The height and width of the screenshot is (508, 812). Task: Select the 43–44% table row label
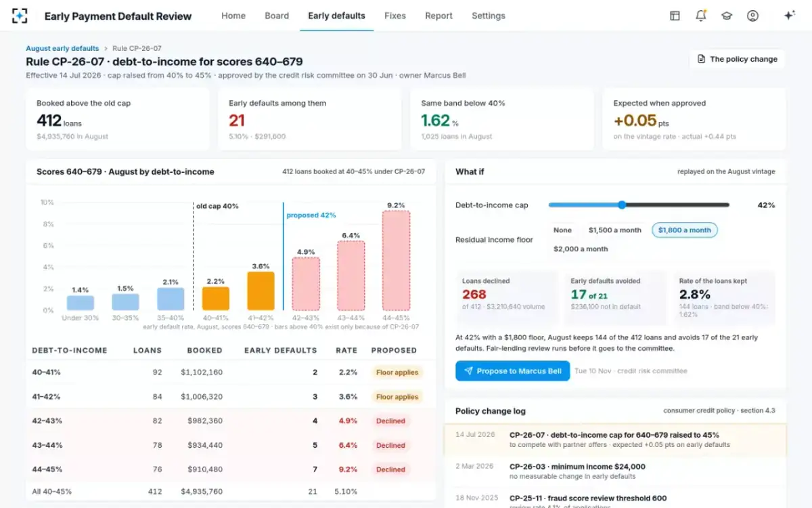(x=47, y=445)
